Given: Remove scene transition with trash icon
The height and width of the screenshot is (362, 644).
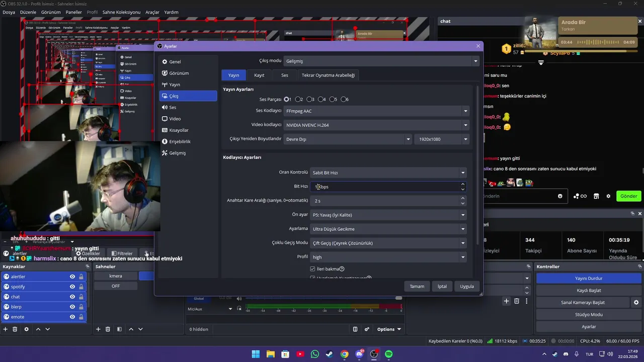Looking at the screenshot, I should 517,301.
